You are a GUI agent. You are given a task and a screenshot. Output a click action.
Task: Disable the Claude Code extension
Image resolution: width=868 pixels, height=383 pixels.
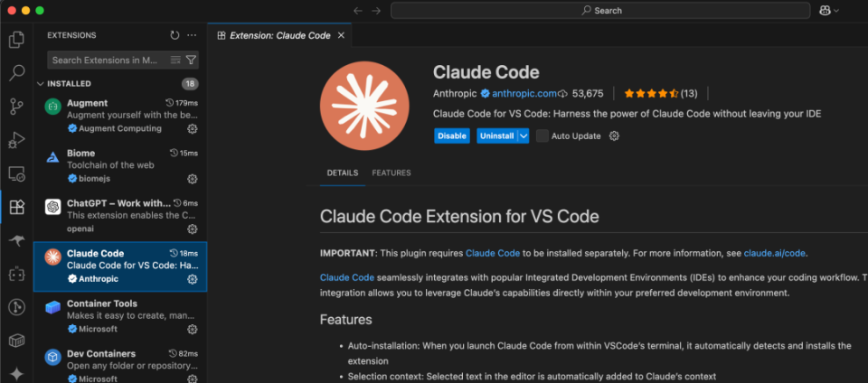[452, 135]
